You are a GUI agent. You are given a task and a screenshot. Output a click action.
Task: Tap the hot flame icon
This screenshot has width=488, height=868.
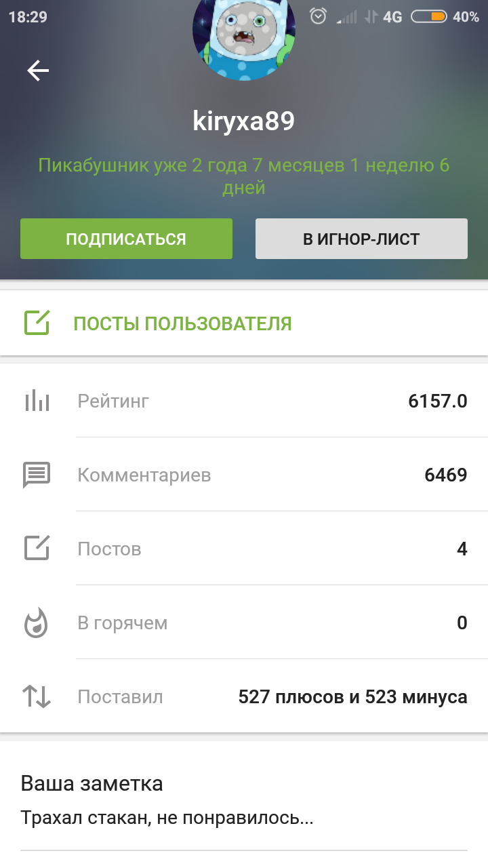(37, 623)
